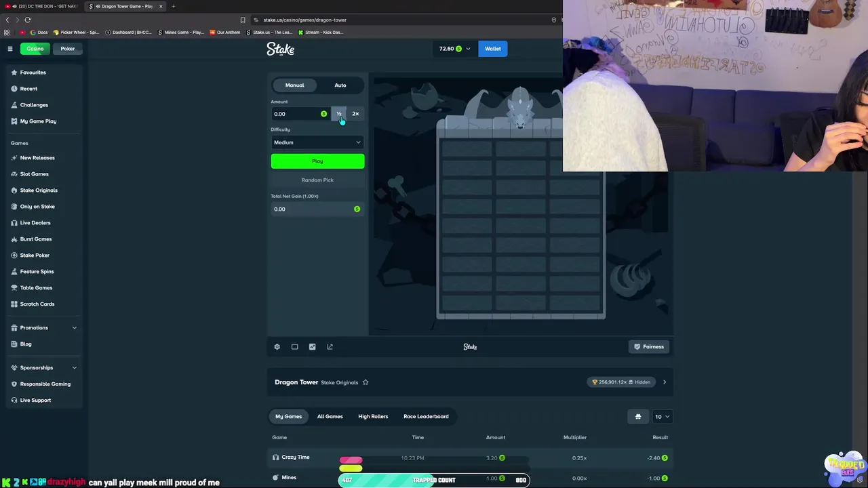Open the popout game icon

click(x=330, y=347)
